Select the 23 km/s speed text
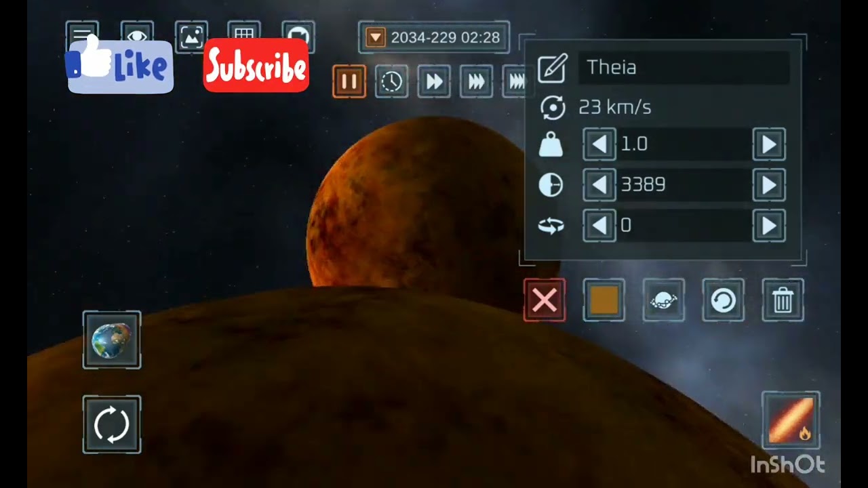 coord(614,107)
